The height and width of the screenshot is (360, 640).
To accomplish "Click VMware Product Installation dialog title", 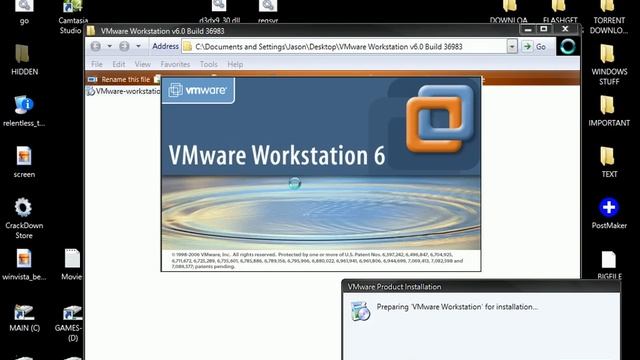I will click(x=394, y=287).
